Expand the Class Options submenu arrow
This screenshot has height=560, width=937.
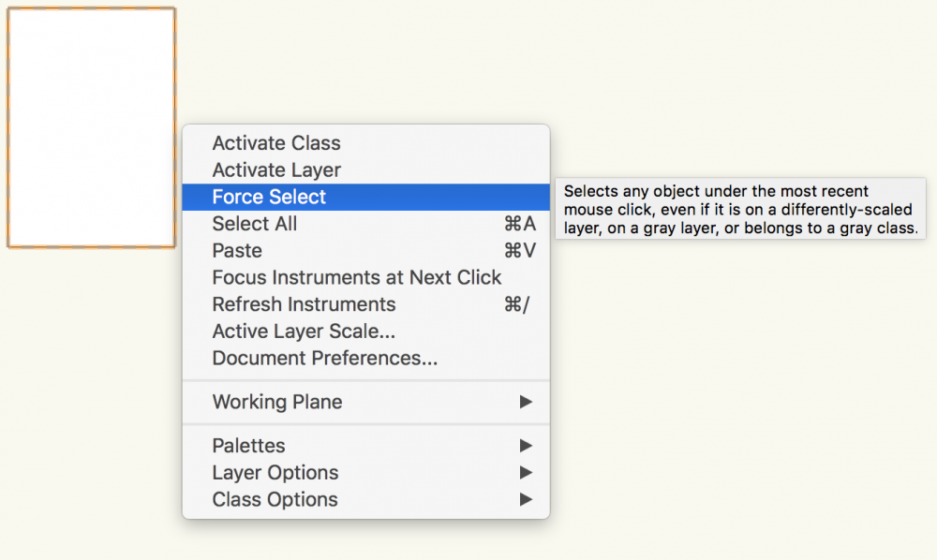coord(527,499)
